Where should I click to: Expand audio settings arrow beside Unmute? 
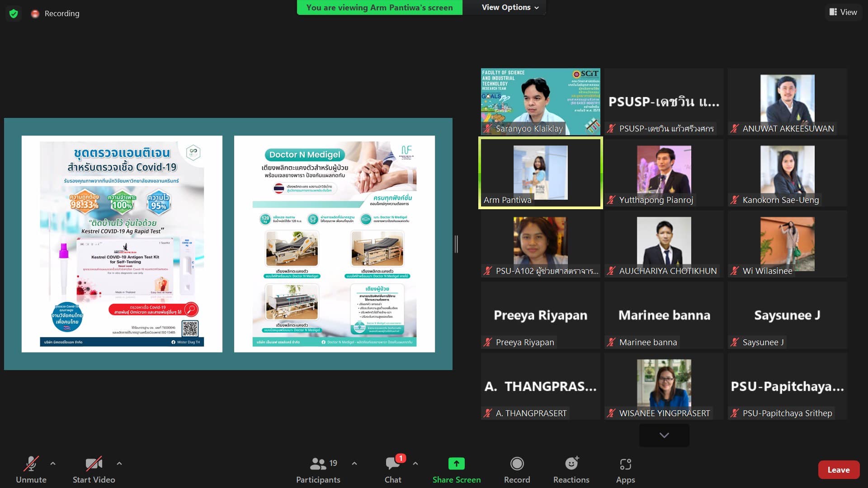(x=53, y=463)
